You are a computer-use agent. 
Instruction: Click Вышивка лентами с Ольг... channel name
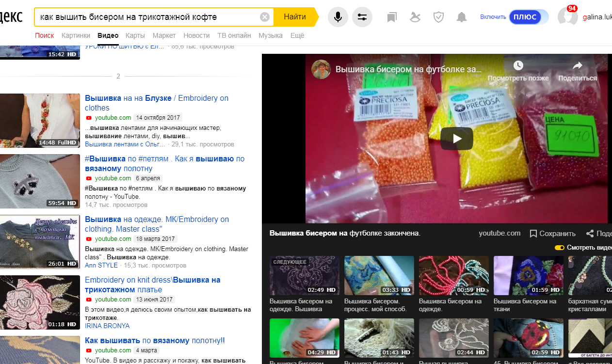[125, 144]
